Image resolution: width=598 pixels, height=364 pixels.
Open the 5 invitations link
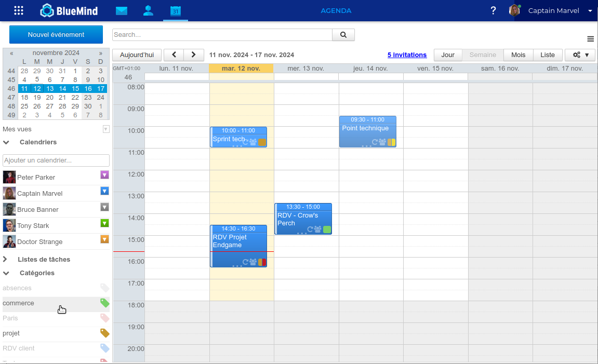tap(407, 55)
